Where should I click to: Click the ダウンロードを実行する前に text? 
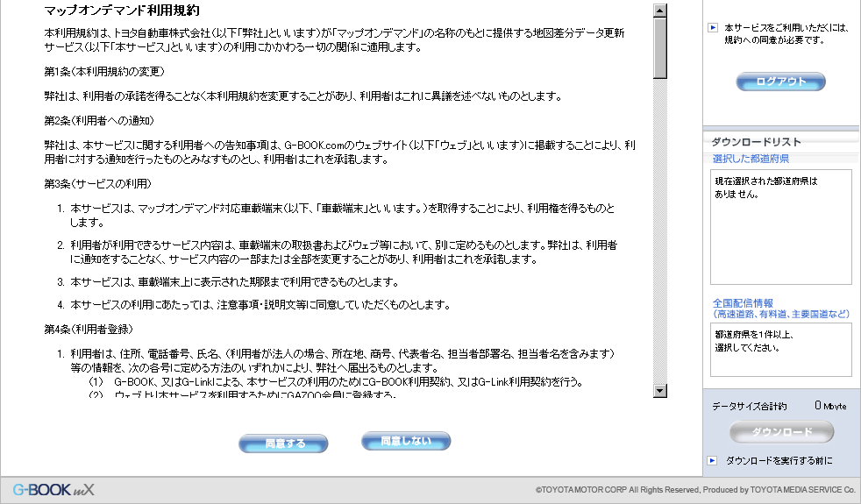click(779, 461)
